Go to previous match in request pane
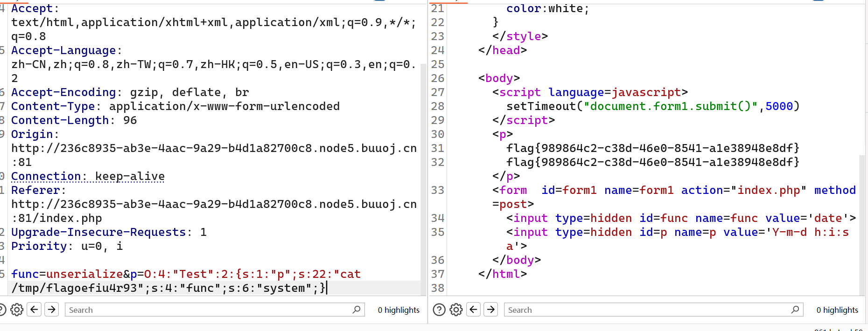Image resolution: width=868 pixels, height=331 pixels. 35,310
